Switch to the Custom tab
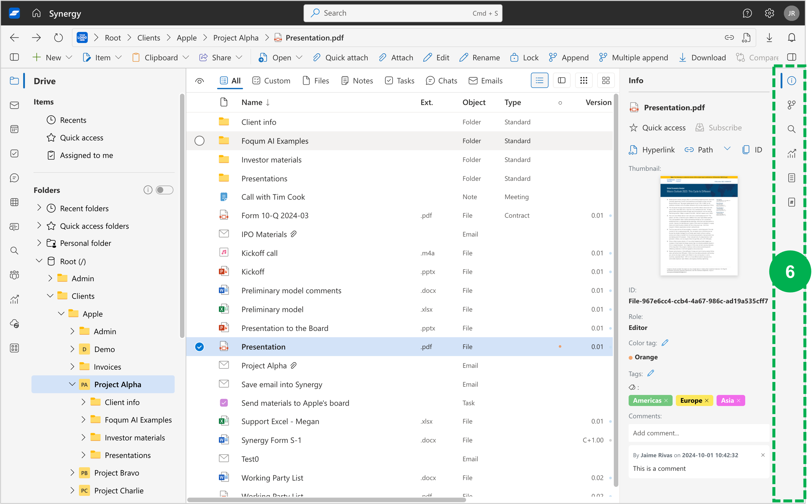 [x=271, y=81]
